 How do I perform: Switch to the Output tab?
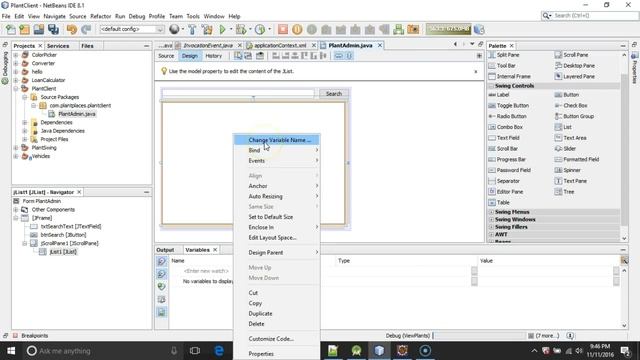pos(165,250)
